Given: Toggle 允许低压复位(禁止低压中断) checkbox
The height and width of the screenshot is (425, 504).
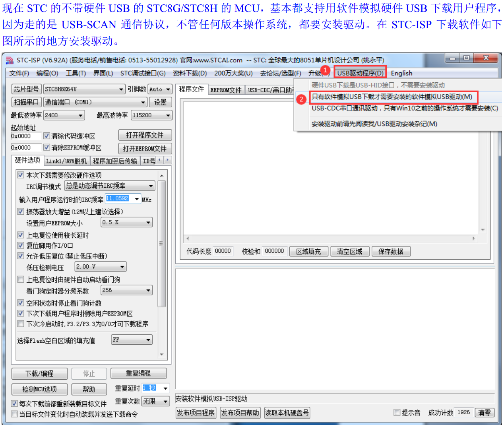Looking at the screenshot, I should [x=21, y=256].
